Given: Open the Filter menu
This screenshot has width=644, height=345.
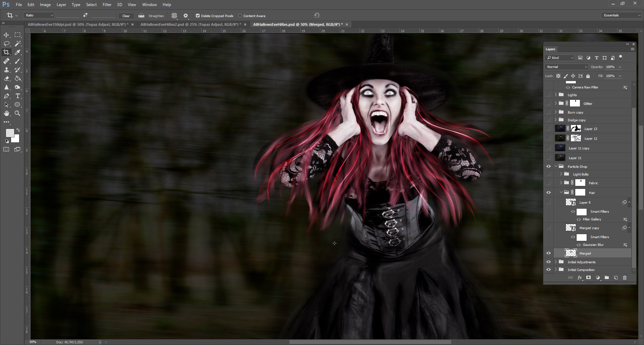Looking at the screenshot, I should tap(107, 4).
